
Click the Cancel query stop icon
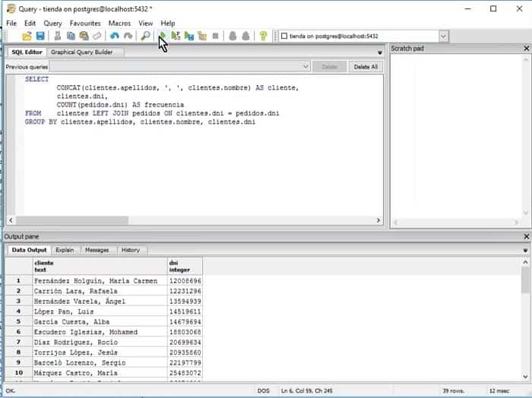tap(215, 36)
